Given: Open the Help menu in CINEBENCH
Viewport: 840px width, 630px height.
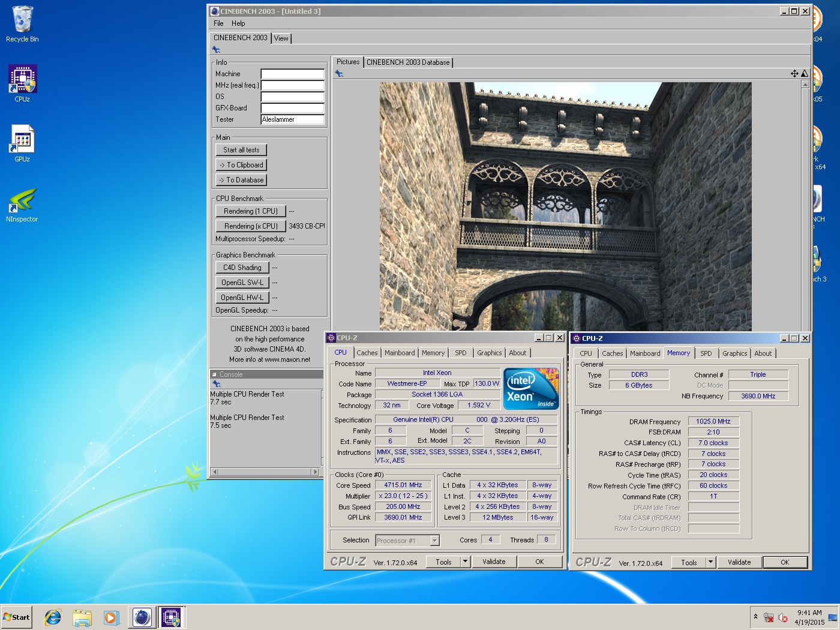Looking at the screenshot, I should [x=238, y=23].
